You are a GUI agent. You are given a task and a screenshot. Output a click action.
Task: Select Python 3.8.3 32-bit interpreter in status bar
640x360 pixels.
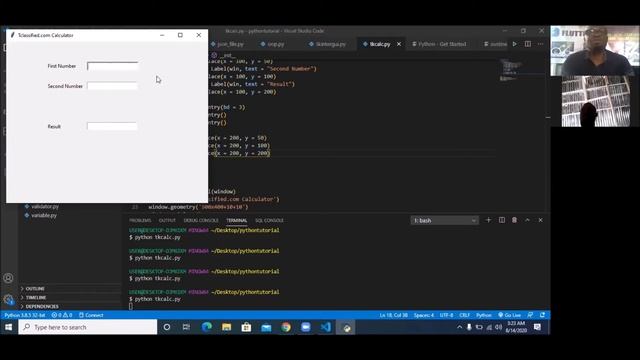pos(25,315)
